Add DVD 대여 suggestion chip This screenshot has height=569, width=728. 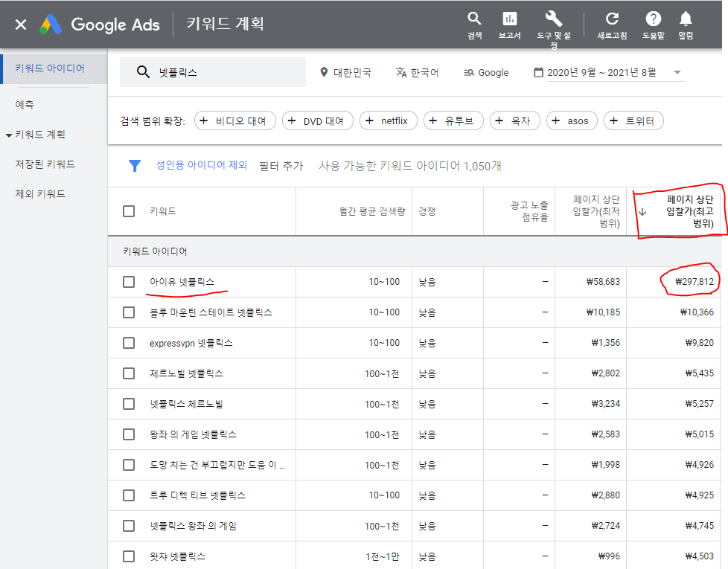coord(318,120)
